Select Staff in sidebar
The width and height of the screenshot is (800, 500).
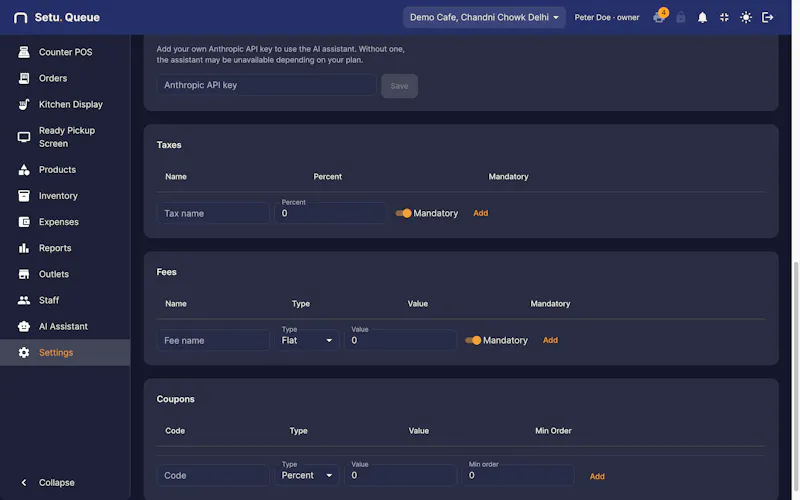(x=65, y=300)
